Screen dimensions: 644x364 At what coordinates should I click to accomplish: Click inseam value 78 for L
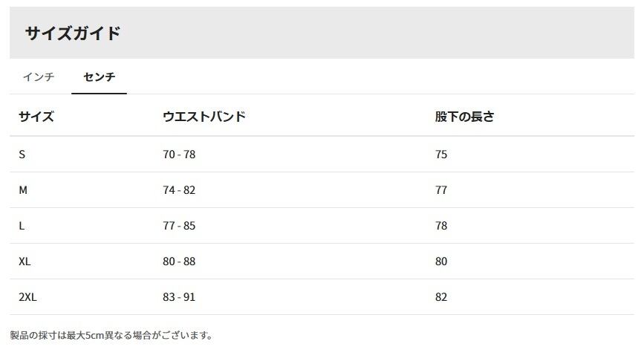tap(441, 226)
